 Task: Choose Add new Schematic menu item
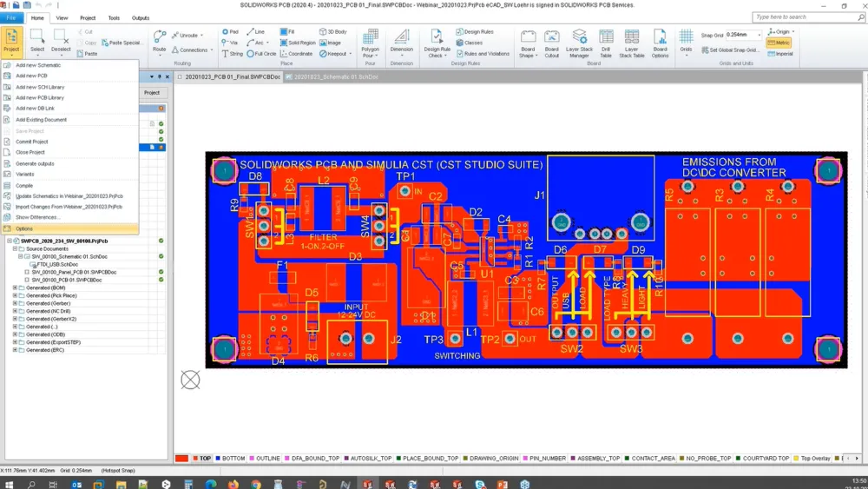pyautogui.click(x=69, y=65)
